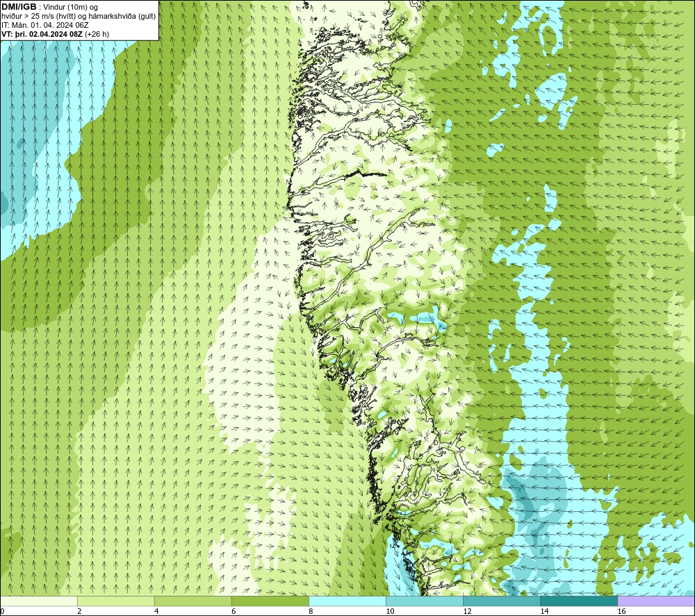Image resolution: width=695 pixels, height=616 pixels.
Task: Click legend tick label '10'
Action: click(x=390, y=612)
